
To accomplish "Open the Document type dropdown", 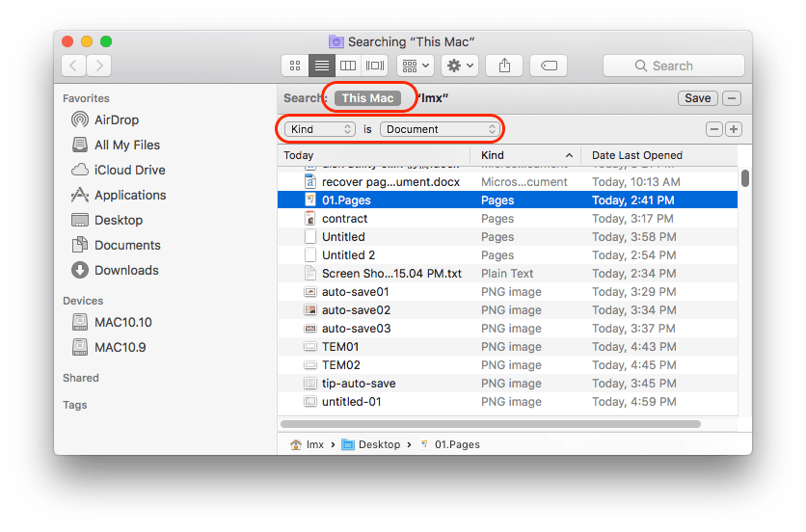I will tap(438, 129).
